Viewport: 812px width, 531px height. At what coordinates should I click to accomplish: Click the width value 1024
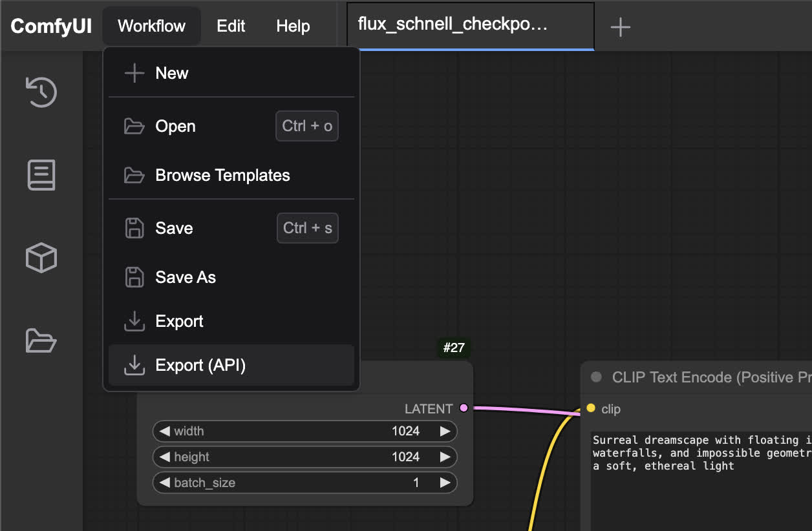[405, 431]
